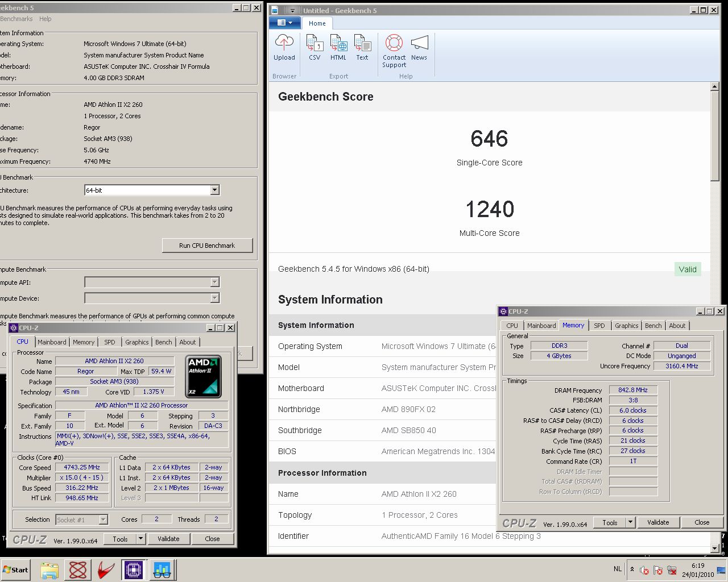Screen dimensions: 728x582
Task: Click the 1240 Multi-Core Score
Action: 490,209
